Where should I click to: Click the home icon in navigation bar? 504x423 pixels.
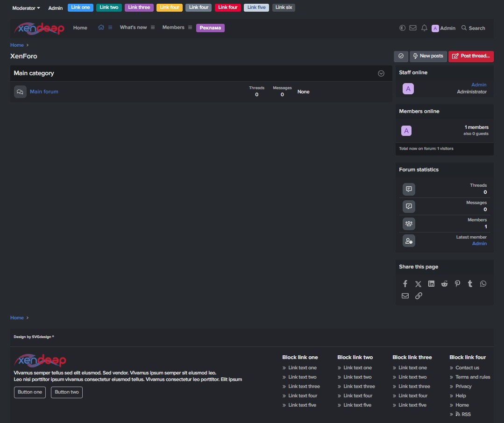pyautogui.click(x=101, y=28)
